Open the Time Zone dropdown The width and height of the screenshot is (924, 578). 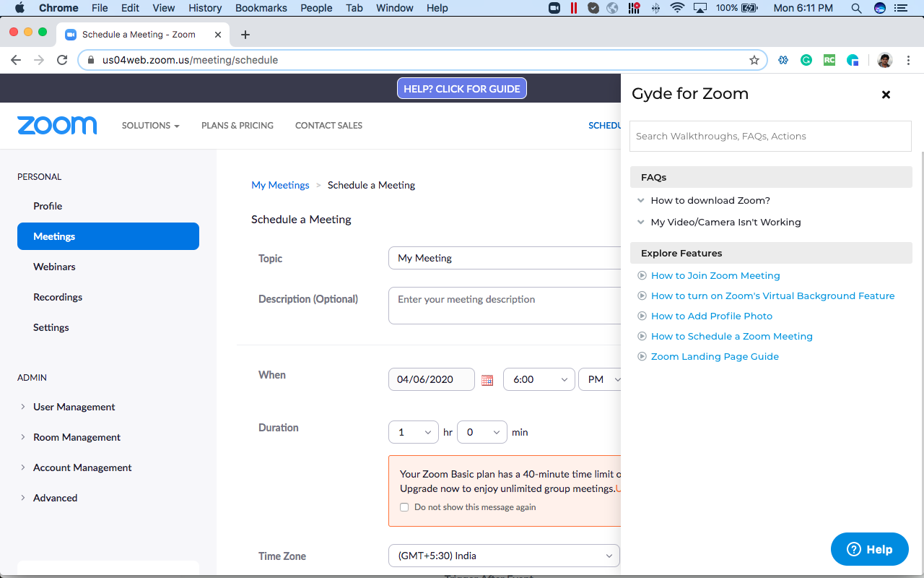click(x=504, y=556)
